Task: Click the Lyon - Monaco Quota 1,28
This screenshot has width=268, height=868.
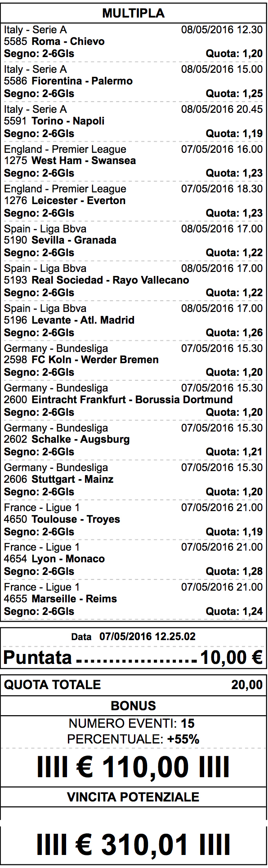Action: [x=234, y=571]
